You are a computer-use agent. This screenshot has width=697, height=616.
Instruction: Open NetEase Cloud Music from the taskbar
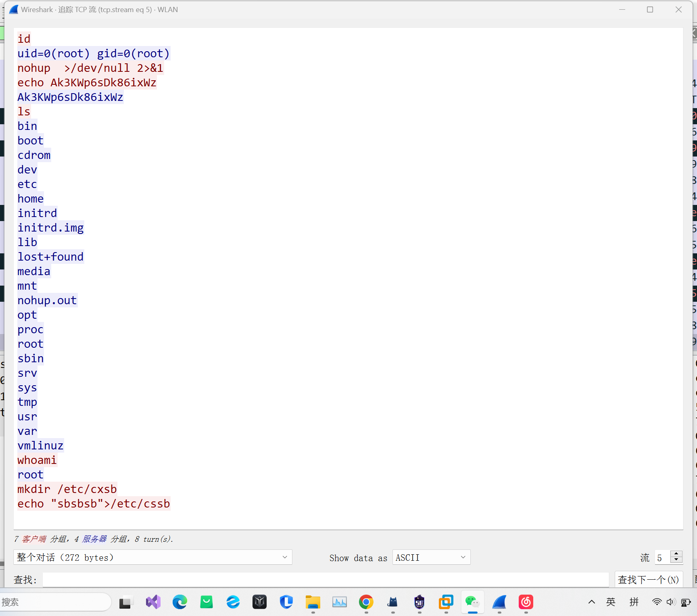point(526,602)
